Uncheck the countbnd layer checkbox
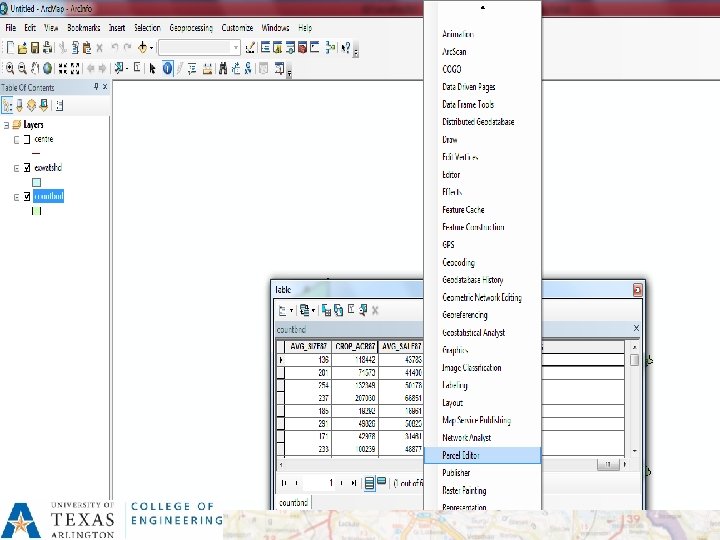Viewport: 720px width, 540px height. (27, 197)
